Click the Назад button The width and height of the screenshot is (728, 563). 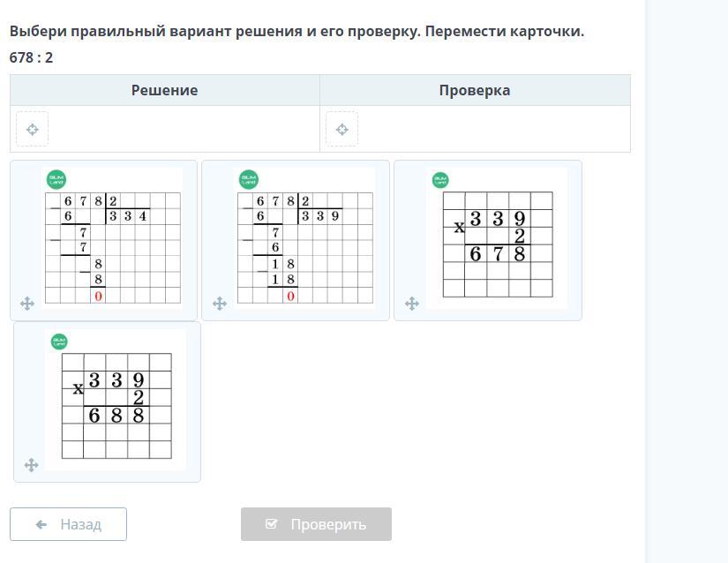click(x=68, y=524)
